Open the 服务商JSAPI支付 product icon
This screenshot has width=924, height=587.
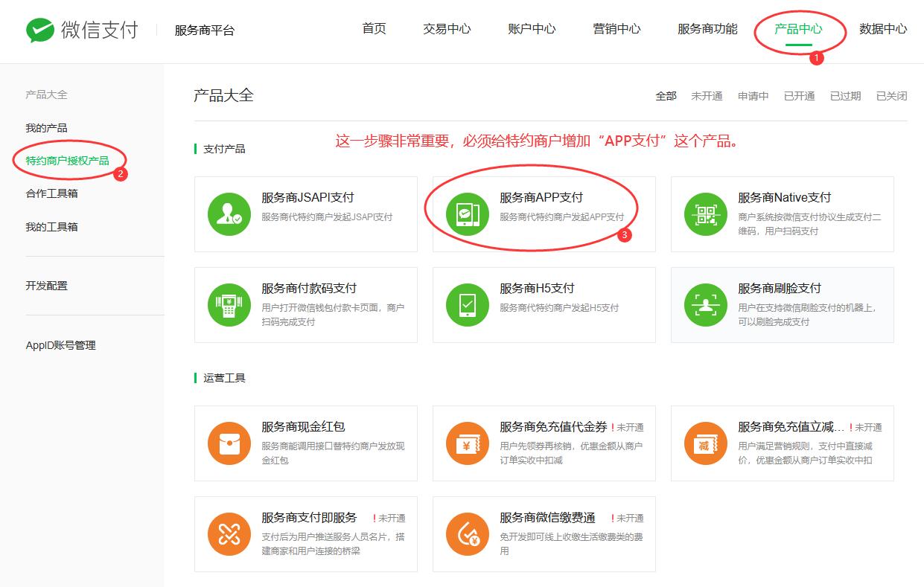[x=229, y=214]
